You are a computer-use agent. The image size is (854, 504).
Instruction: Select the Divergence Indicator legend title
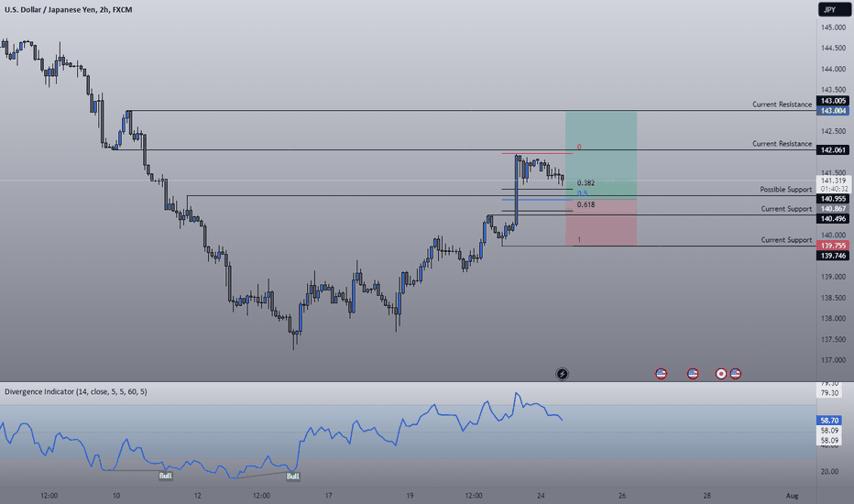[76, 392]
